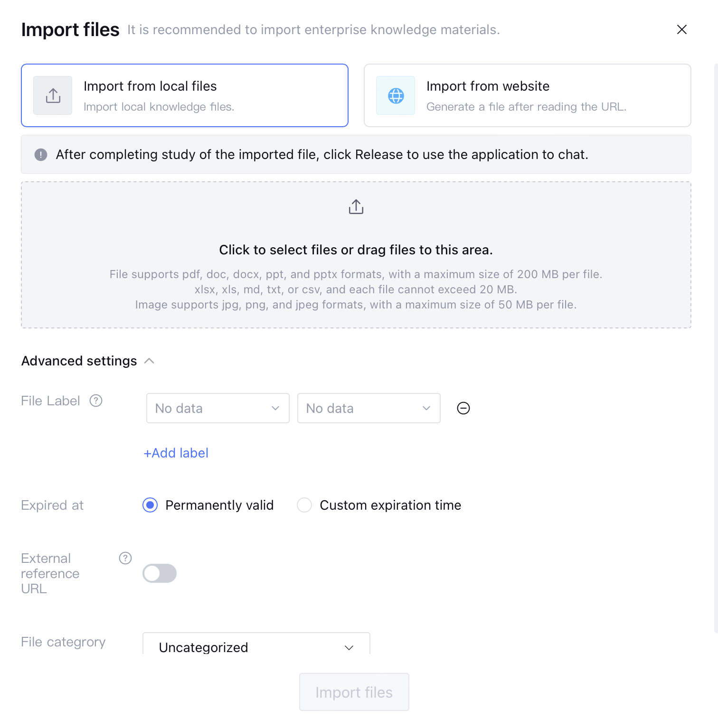Click the local files upload icon
This screenshot has height=728, width=718.
pyautogui.click(x=53, y=95)
